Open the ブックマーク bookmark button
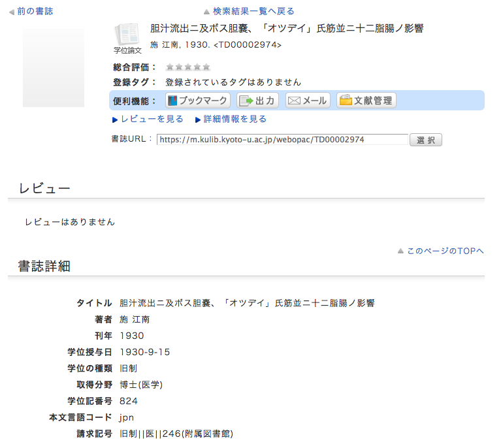Screen dimensions: 503x448 (x=197, y=101)
